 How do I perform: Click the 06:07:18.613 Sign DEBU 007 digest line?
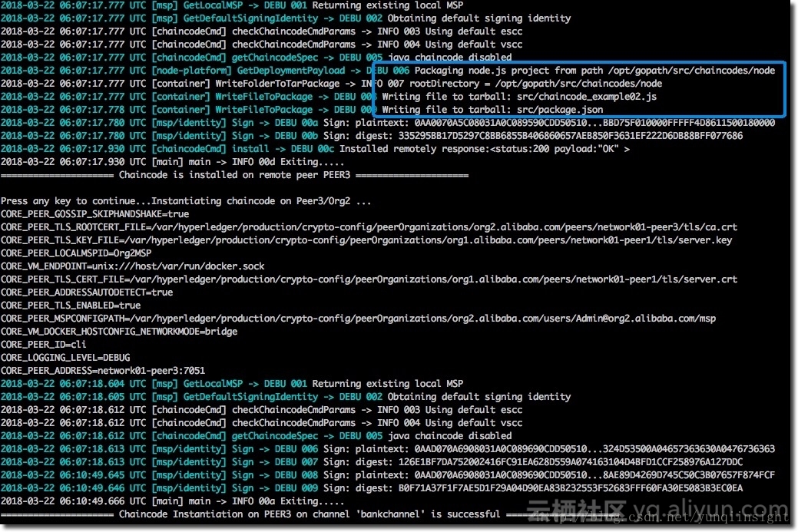tap(372, 462)
